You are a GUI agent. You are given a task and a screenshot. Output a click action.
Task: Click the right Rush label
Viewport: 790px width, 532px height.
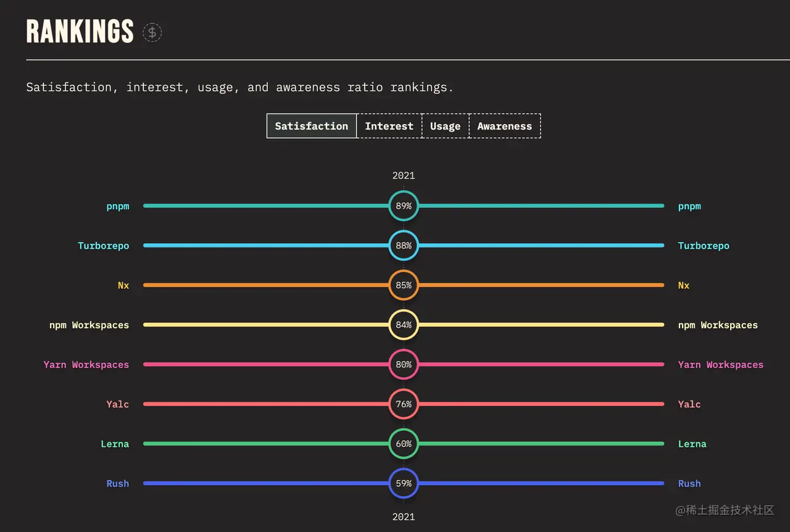point(689,483)
